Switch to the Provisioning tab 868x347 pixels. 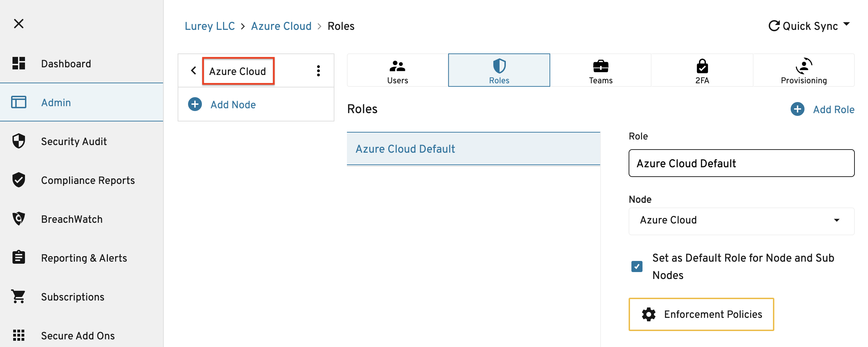[x=803, y=70]
